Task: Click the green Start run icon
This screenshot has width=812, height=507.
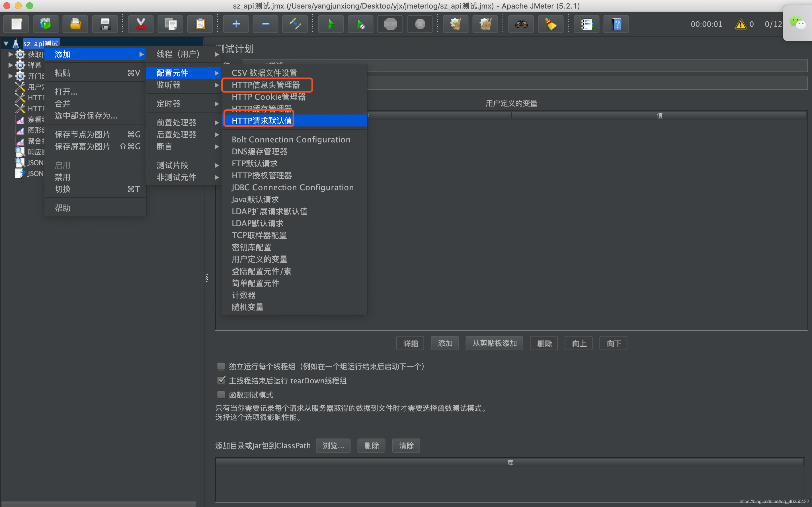Action: coord(331,24)
